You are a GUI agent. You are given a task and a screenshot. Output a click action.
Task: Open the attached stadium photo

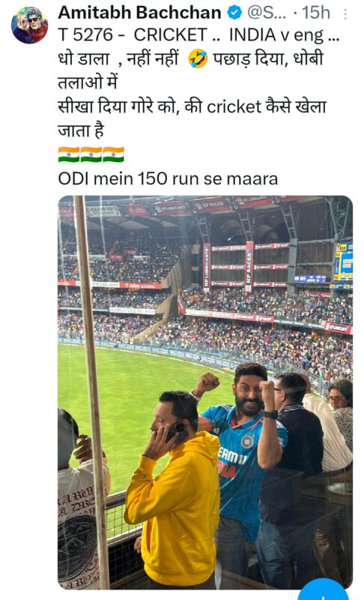(205, 392)
